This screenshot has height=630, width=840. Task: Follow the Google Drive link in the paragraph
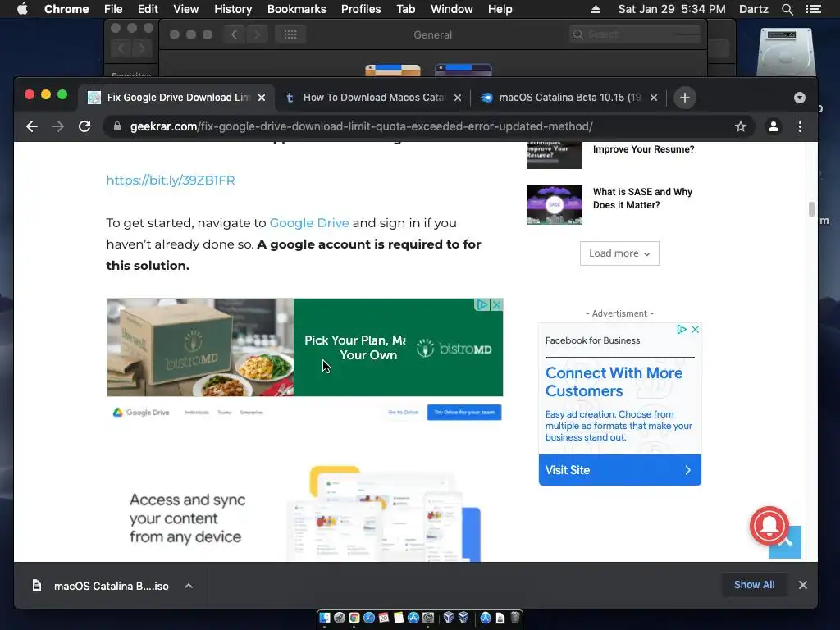point(309,223)
